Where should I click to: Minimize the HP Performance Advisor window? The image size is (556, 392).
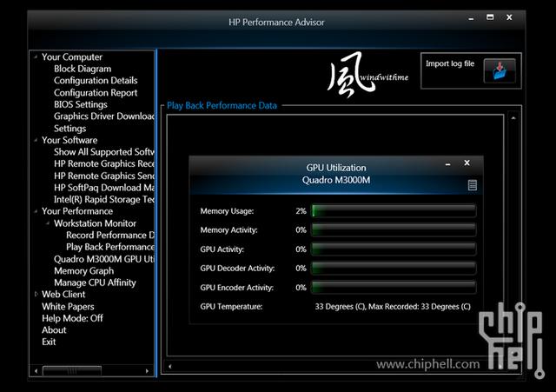(x=471, y=17)
